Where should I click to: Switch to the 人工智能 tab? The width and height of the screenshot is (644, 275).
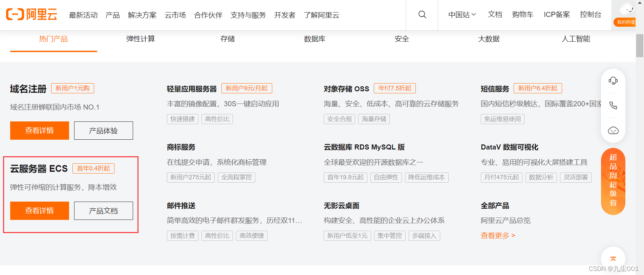576,39
